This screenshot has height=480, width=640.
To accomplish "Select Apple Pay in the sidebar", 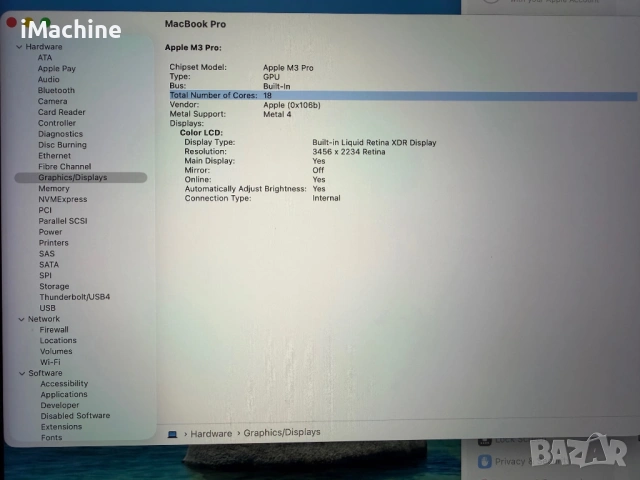I will [57, 69].
